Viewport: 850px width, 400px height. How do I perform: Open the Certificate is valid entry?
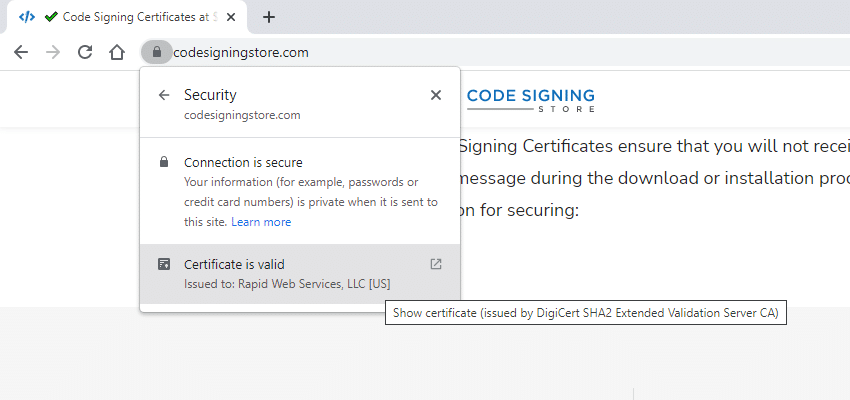tap(300, 274)
